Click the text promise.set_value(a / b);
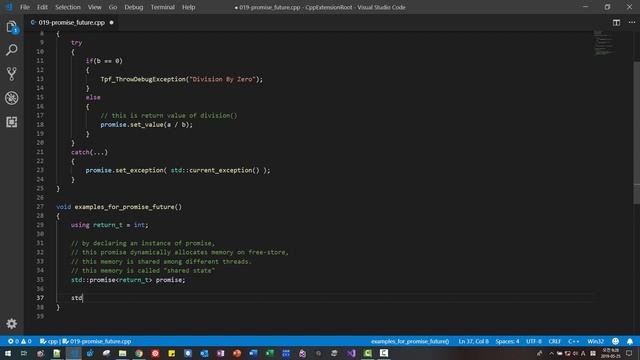 (x=147, y=124)
